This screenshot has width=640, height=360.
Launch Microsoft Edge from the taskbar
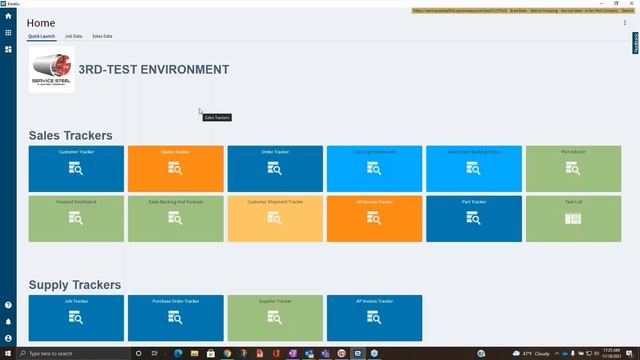point(178,353)
